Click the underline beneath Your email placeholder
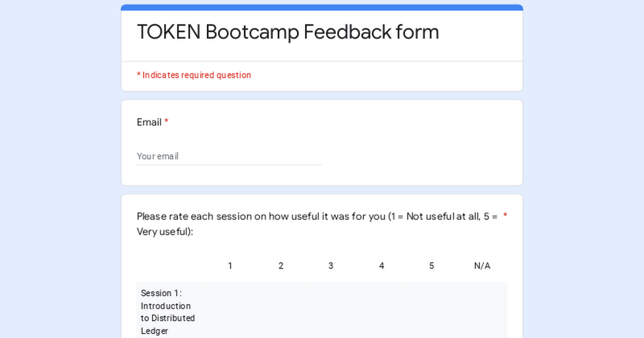Viewport: 644px width, 338px height. pos(229,165)
